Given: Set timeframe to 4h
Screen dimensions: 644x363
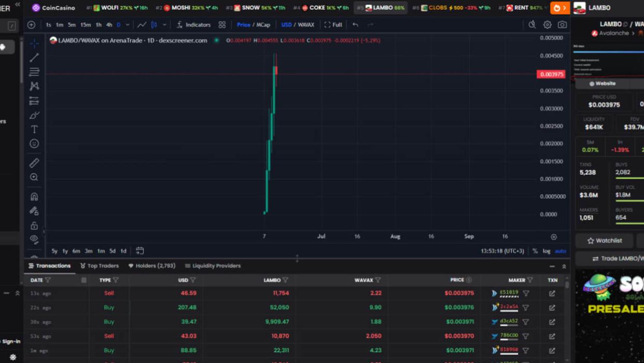Looking at the screenshot, I should point(109,25).
